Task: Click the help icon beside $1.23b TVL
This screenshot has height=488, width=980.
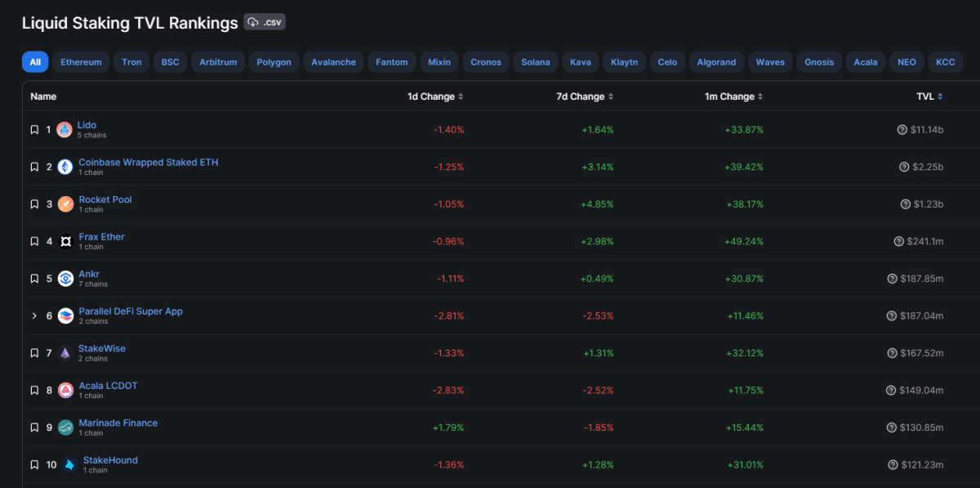Action: (906, 204)
